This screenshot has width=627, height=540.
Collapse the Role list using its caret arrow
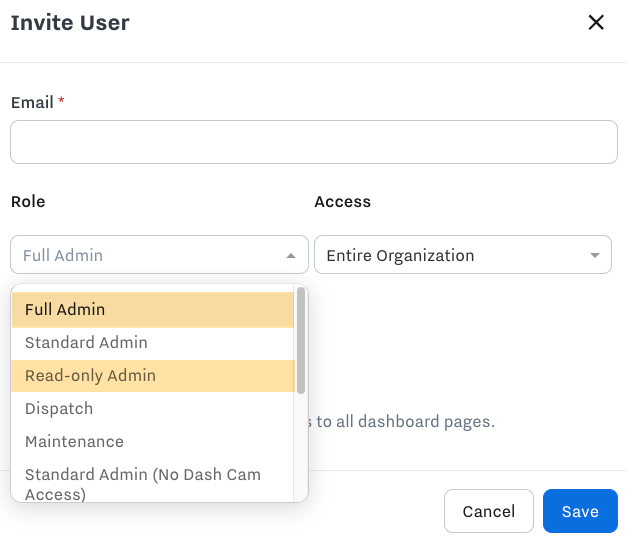[291, 256]
